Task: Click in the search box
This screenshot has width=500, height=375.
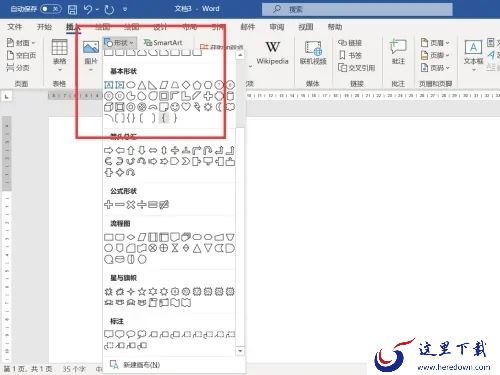Action: click(357, 9)
